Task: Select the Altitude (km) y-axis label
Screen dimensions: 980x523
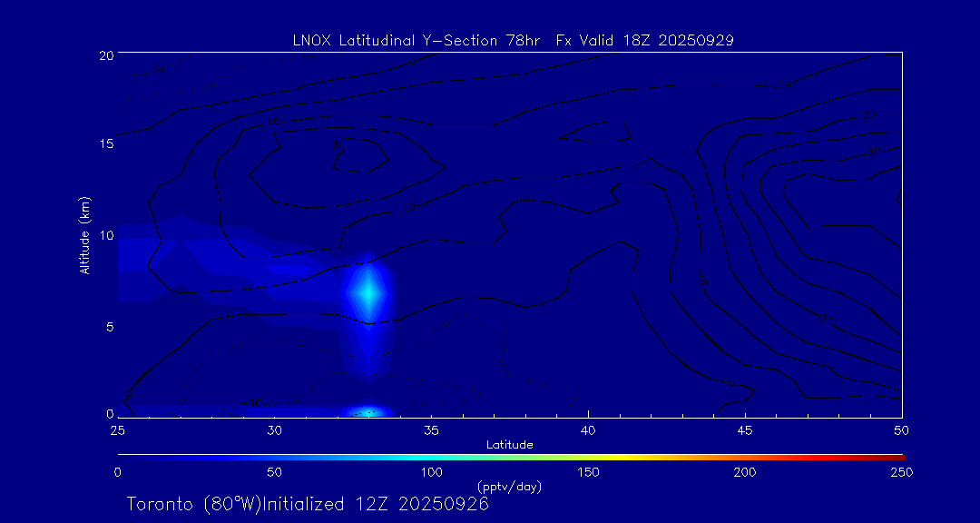Action: pyautogui.click(x=84, y=235)
